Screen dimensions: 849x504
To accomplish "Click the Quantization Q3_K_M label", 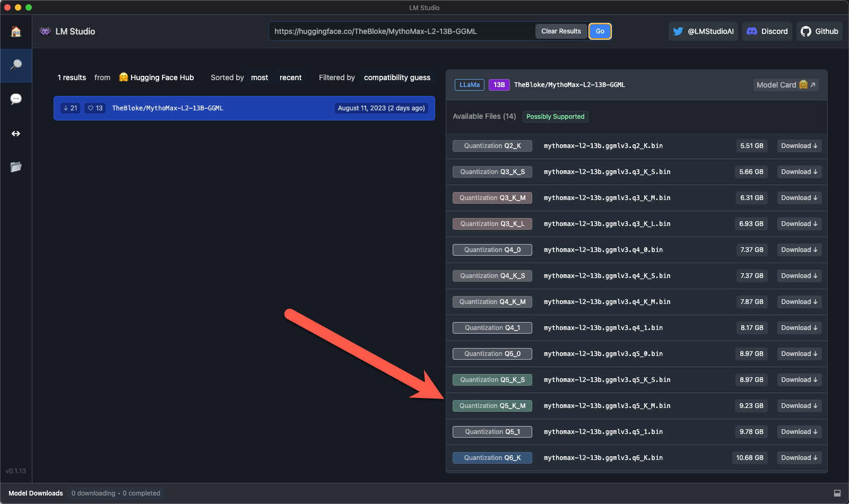I will (492, 198).
